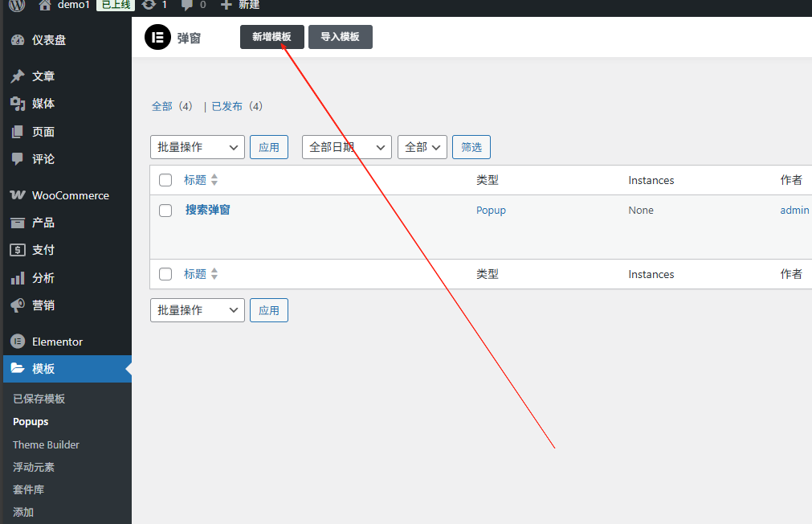Click the 文章 pushpin icon

[x=18, y=76]
